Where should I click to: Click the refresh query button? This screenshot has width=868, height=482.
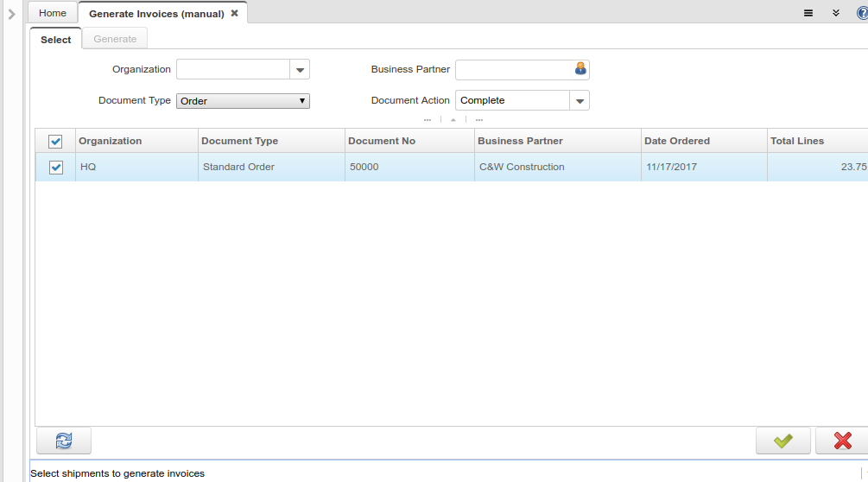tap(64, 441)
